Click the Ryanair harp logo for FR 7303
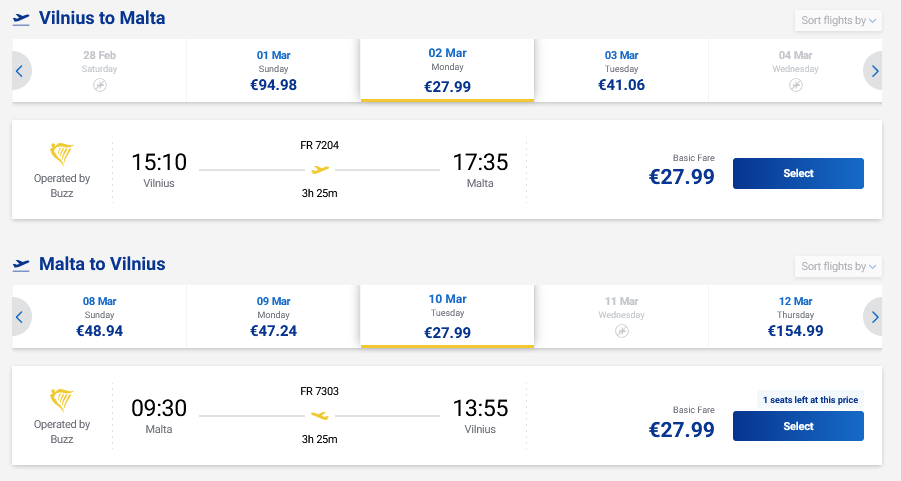 [x=62, y=400]
